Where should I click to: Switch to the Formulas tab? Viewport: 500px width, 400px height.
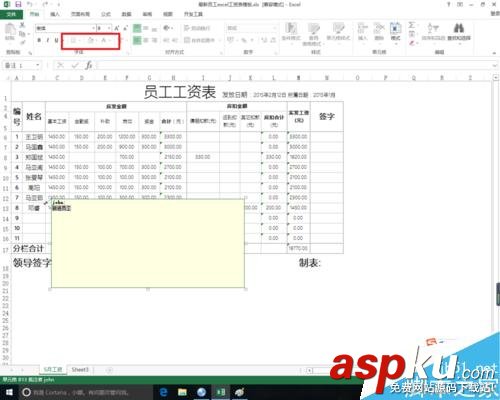[106, 14]
